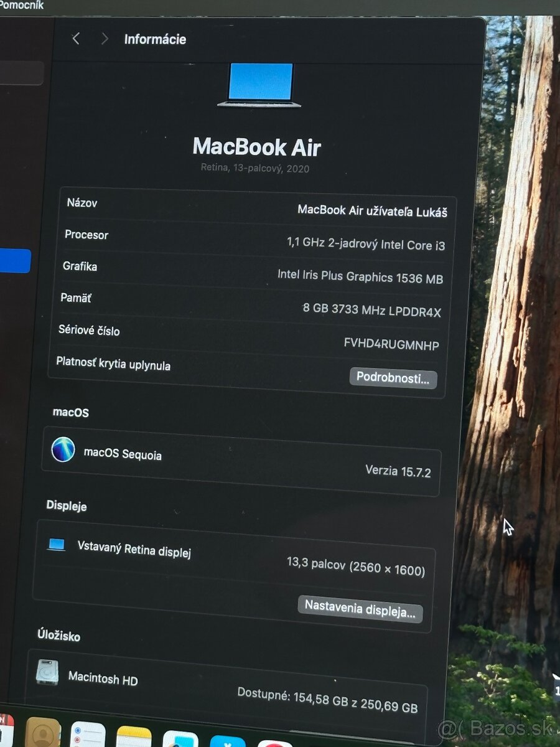The height and width of the screenshot is (747, 560).
Task: Go forward with the right chevron arrow
Action: tap(105, 39)
